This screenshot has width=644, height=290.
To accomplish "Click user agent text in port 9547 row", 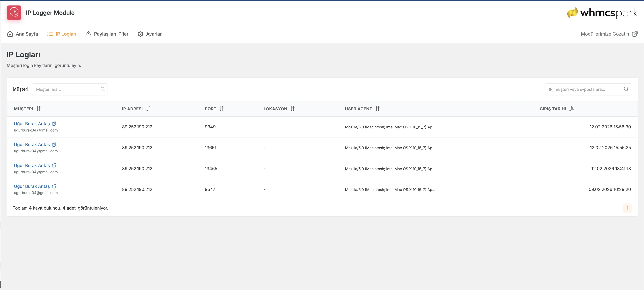I will [x=390, y=190].
